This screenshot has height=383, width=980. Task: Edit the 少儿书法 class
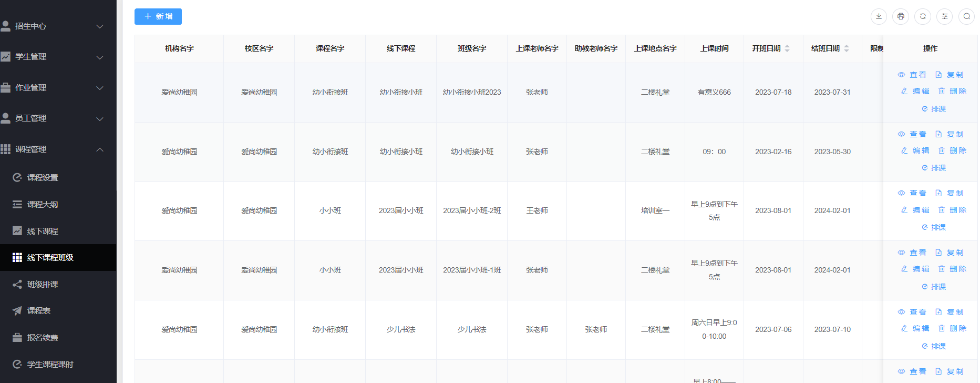click(x=915, y=328)
